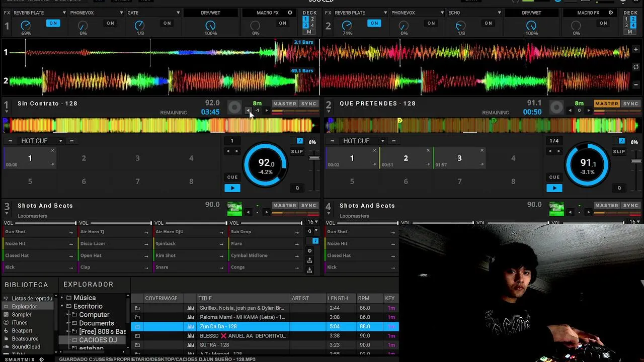Delete hot cue 3 on deck 2
This screenshot has height=362, width=644.
[x=482, y=150]
